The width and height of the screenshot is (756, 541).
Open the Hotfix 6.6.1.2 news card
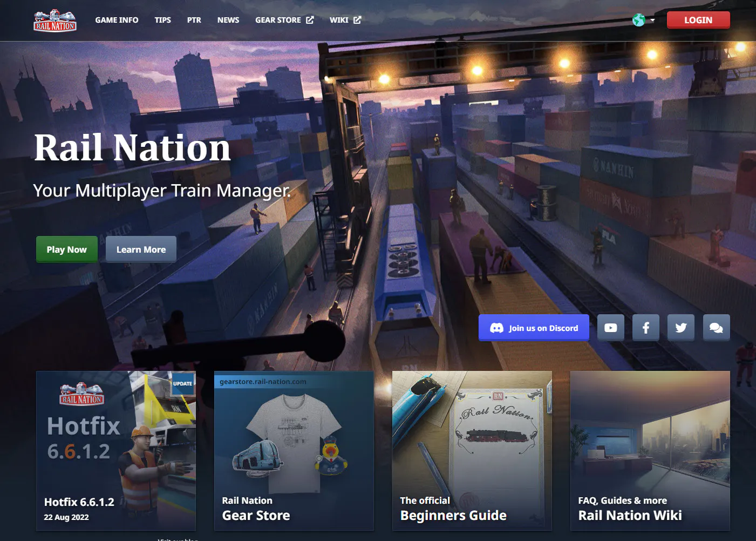coord(116,451)
